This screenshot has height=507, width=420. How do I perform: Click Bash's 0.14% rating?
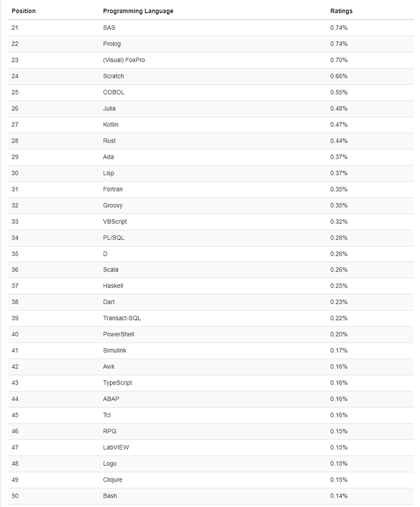point(339,496)
